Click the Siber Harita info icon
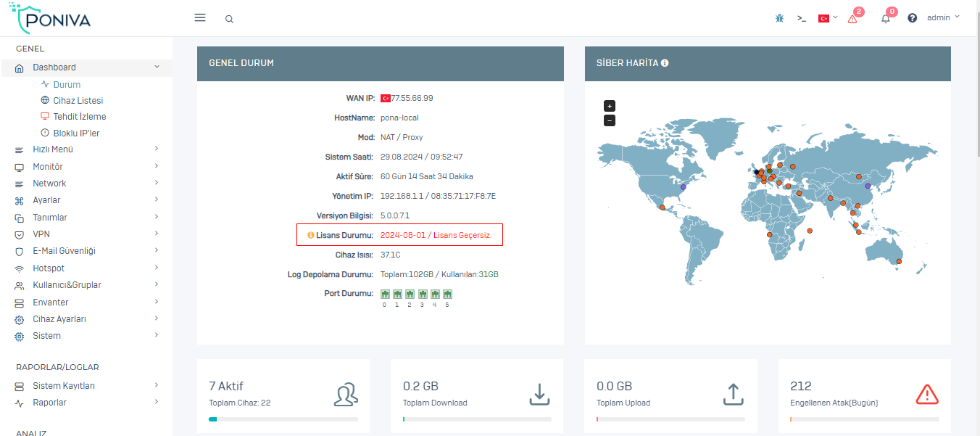 coord(665,63)
